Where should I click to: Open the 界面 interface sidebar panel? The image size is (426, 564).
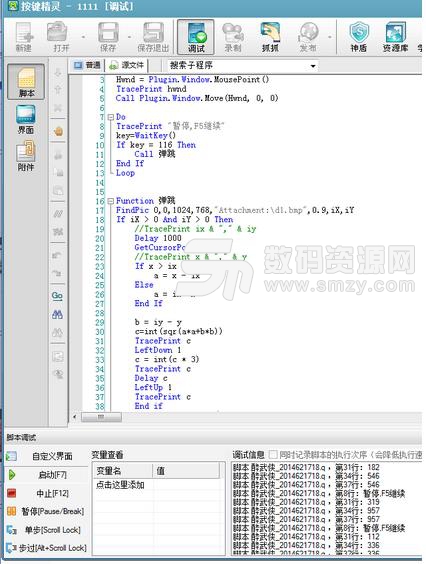(x=26, y=120)
